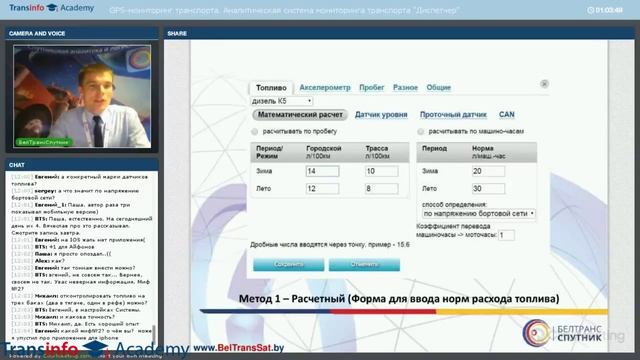
Task: Click the session timer clock icon
Action: 590,10
